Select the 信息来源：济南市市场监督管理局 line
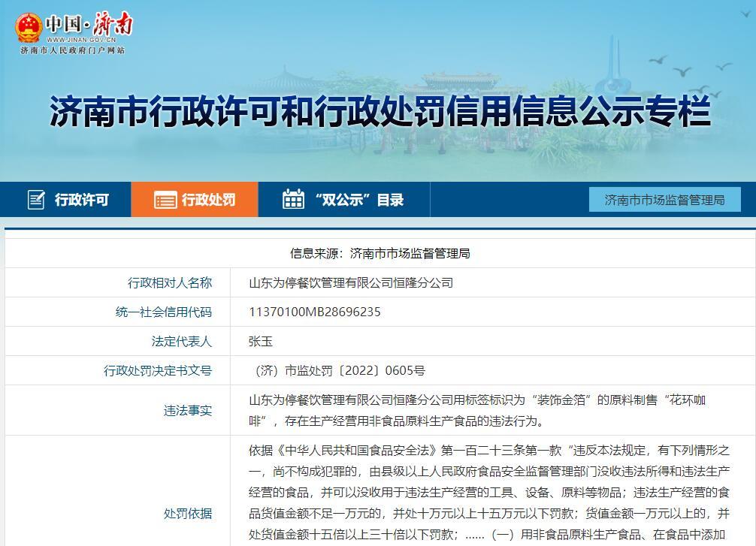Screen dimensions: 756x546 click(380, 254)
